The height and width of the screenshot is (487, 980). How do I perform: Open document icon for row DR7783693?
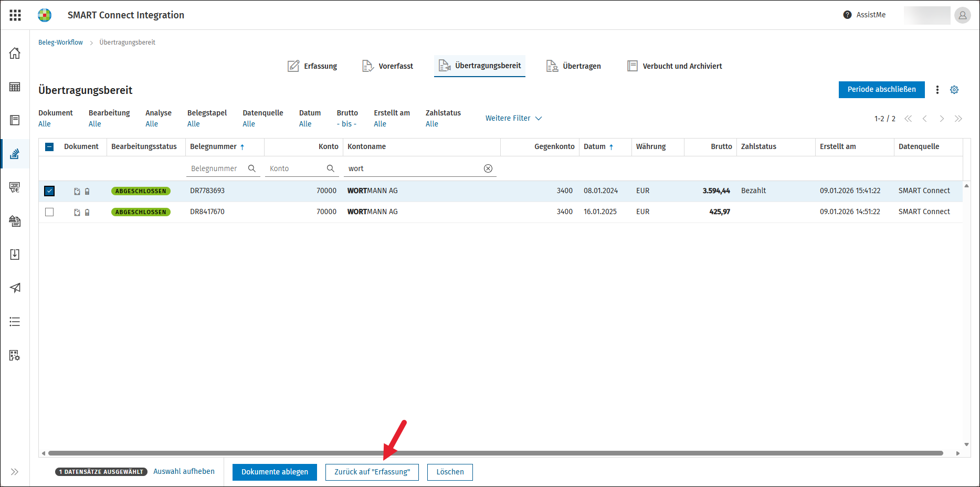tap(77, 191)
